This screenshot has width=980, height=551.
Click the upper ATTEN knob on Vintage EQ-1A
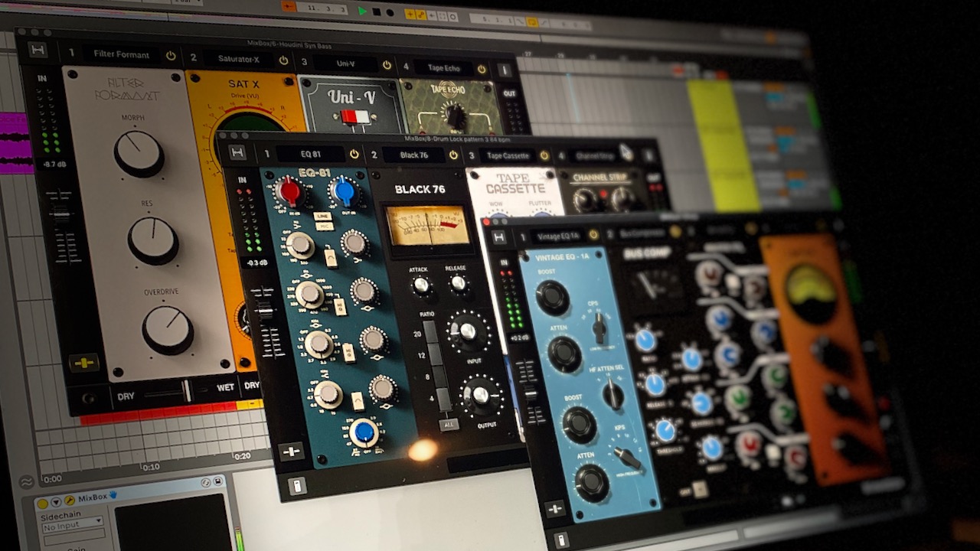[x=564, y=354]
